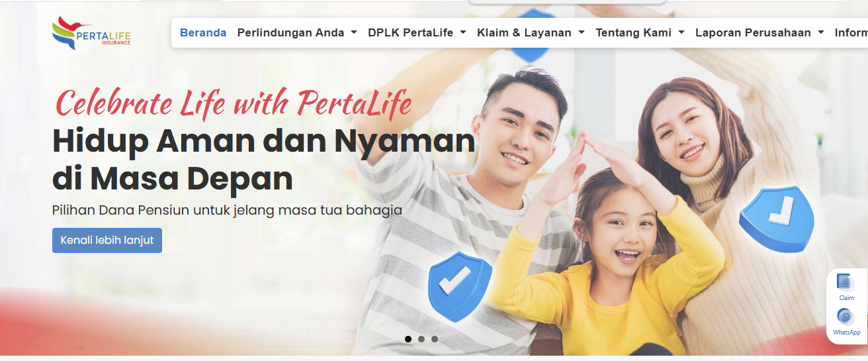868x361 pixels.
Task: Click the Kenali lebih lanjut button
Action: pyautogui.click(x=107, y=240)
